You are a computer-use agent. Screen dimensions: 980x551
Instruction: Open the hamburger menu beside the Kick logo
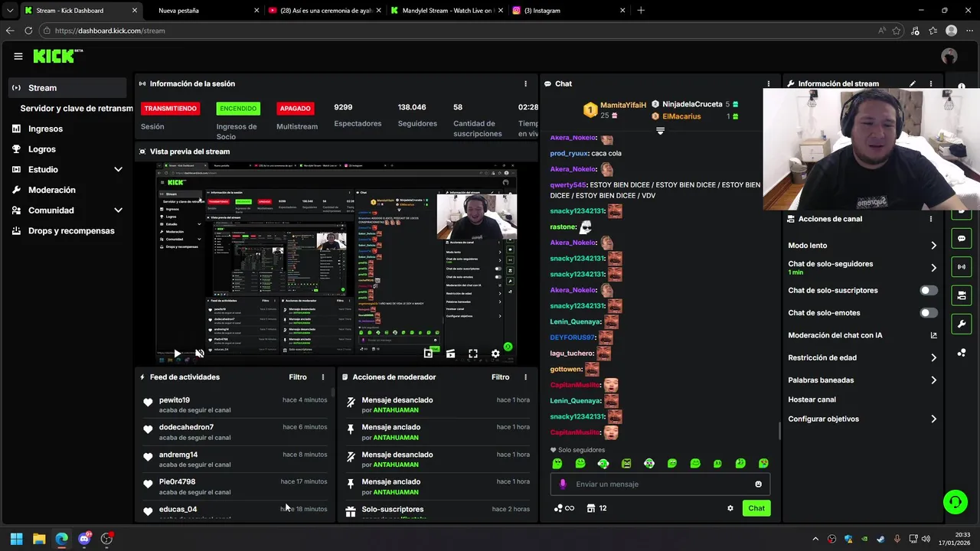tap(18, 56)
